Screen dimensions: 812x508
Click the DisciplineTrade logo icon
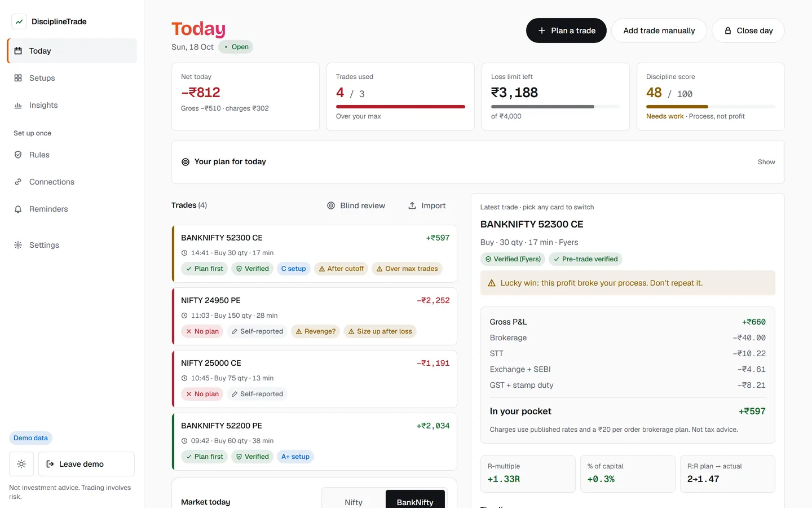coord(19,21)
